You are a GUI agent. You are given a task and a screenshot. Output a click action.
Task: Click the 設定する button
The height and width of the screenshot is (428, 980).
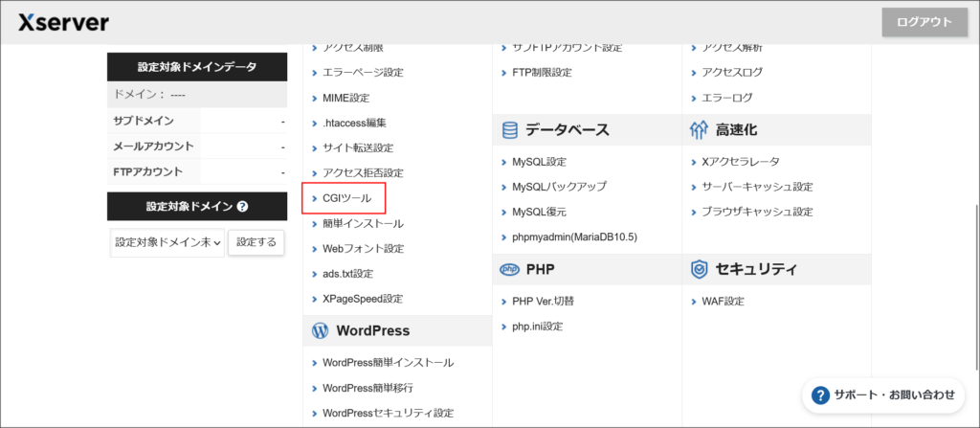coord(256,243)
